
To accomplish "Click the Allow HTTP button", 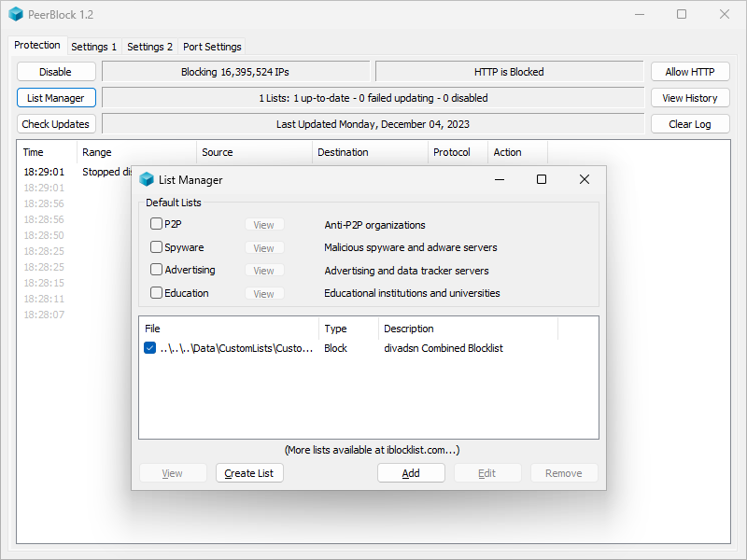I will [x=690, y=72].
